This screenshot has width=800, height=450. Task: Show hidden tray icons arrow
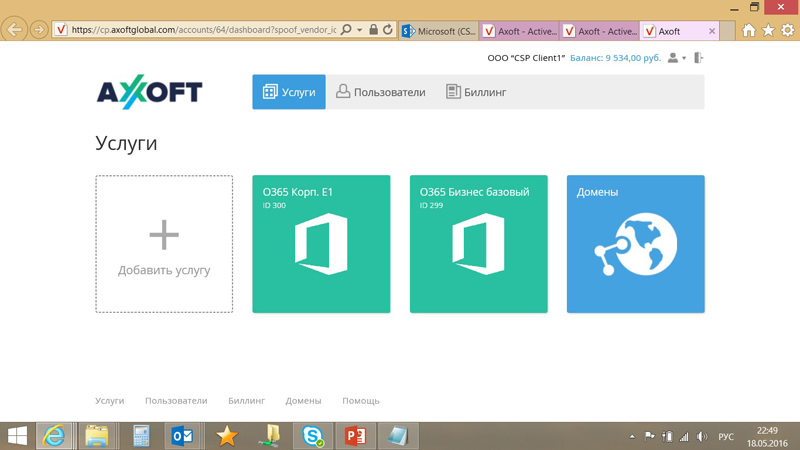click(632, 437)
